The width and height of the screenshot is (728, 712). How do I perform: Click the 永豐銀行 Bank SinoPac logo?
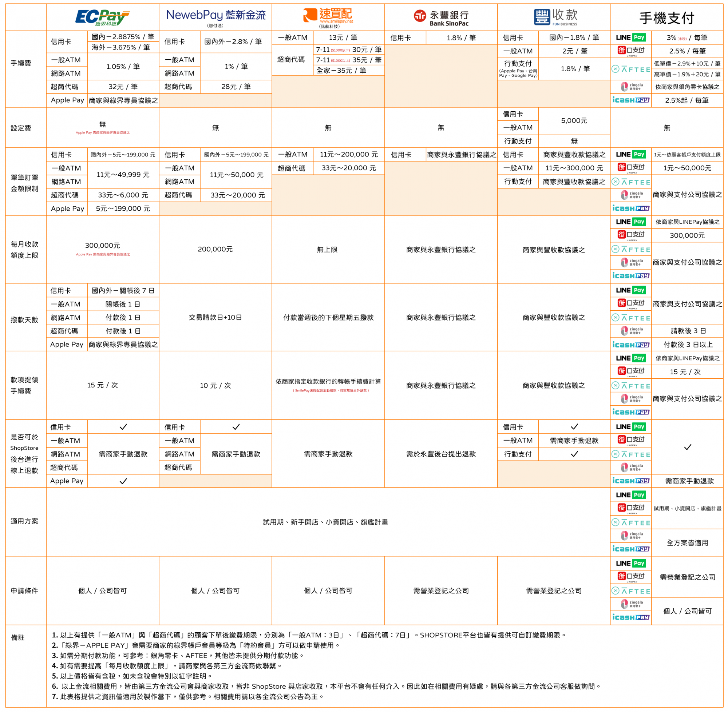pyautogui.click(x=441, y=17)
